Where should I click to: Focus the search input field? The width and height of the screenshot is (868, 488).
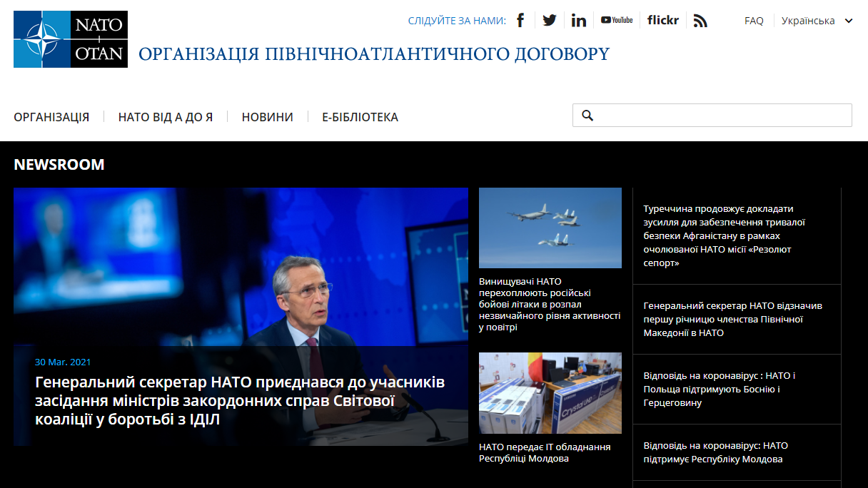tap(712, 116)
